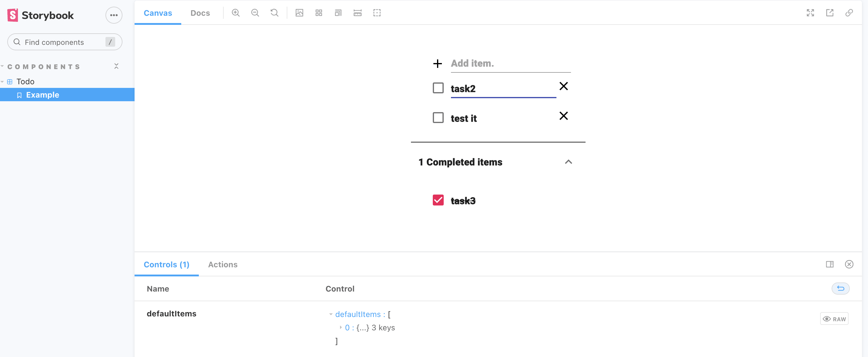Select the Example story

[x=67, y=95]
